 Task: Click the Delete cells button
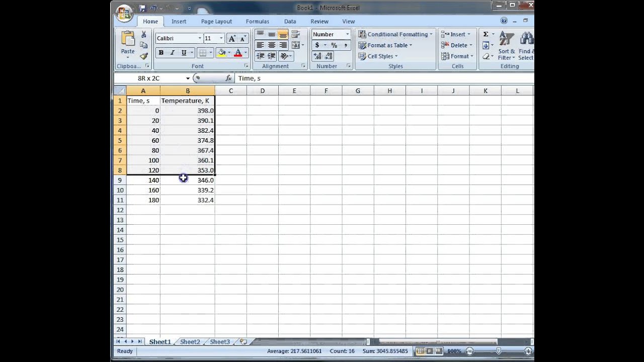456,45
